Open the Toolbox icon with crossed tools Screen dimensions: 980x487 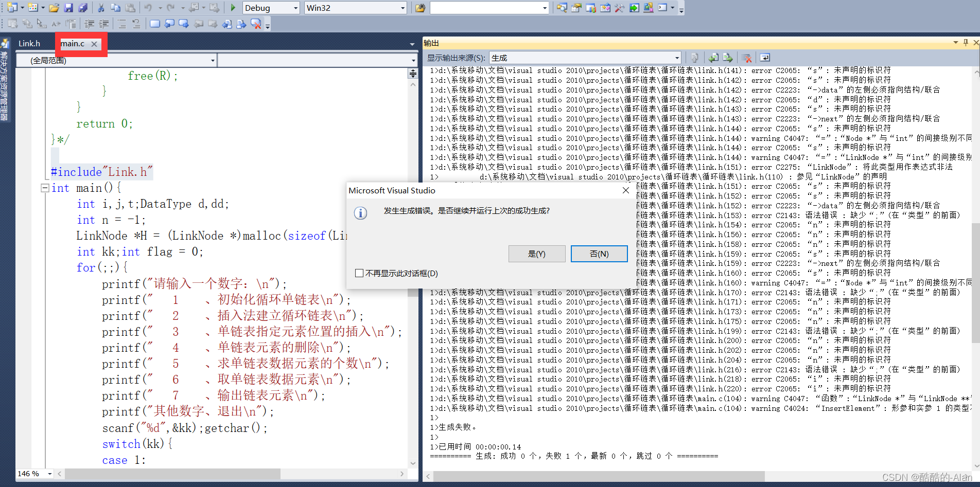click(x=620, y=8)
